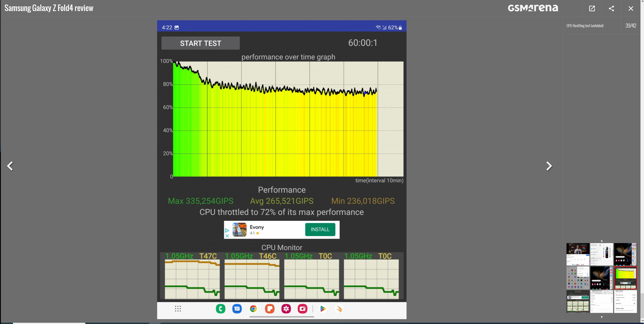Open the video presenter thumbnail
The width and height of the screenshot is (644, 324).
tap(578, 254)
